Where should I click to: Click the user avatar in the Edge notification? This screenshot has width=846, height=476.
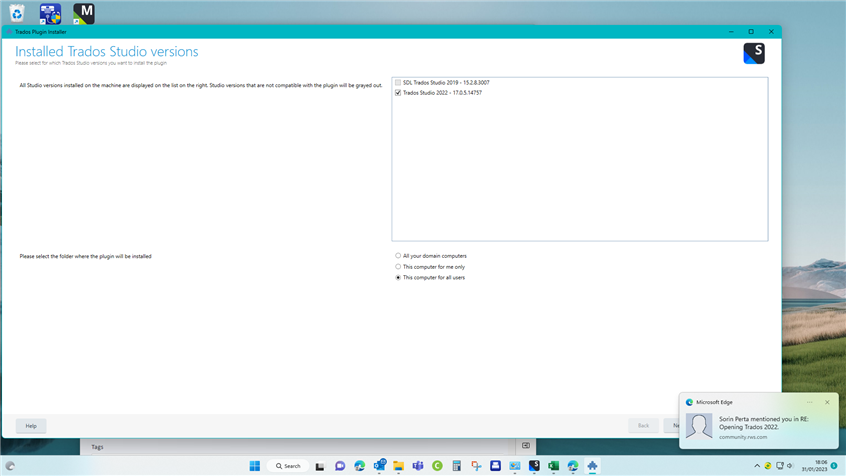pos(699,426)
